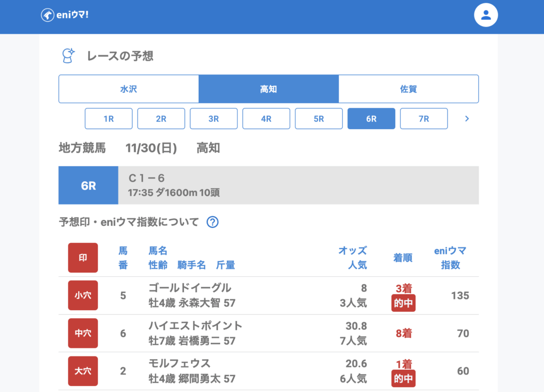Screen dimensions: 544x392
Task: Click the red 印 header badge
Action: (x=83, y=258)
